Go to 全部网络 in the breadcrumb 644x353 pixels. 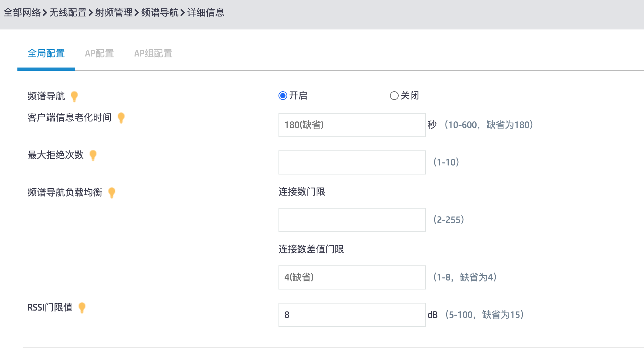click(x=22, y=13)
